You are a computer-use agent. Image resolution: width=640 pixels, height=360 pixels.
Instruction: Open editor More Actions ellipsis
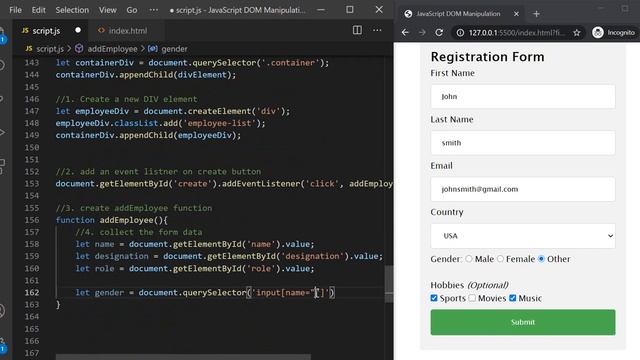click(377, 30)
